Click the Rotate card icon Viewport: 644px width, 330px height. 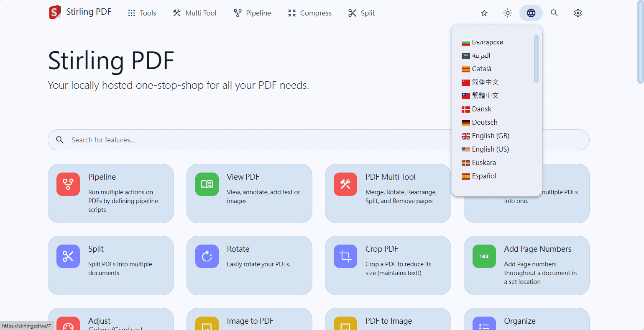click(x=207, y=256)
